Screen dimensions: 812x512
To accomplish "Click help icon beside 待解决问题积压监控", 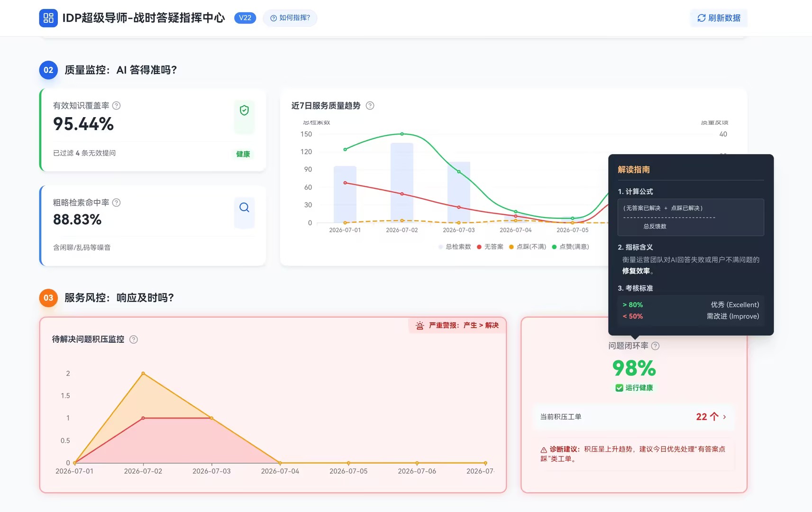I will coord(134,339).
